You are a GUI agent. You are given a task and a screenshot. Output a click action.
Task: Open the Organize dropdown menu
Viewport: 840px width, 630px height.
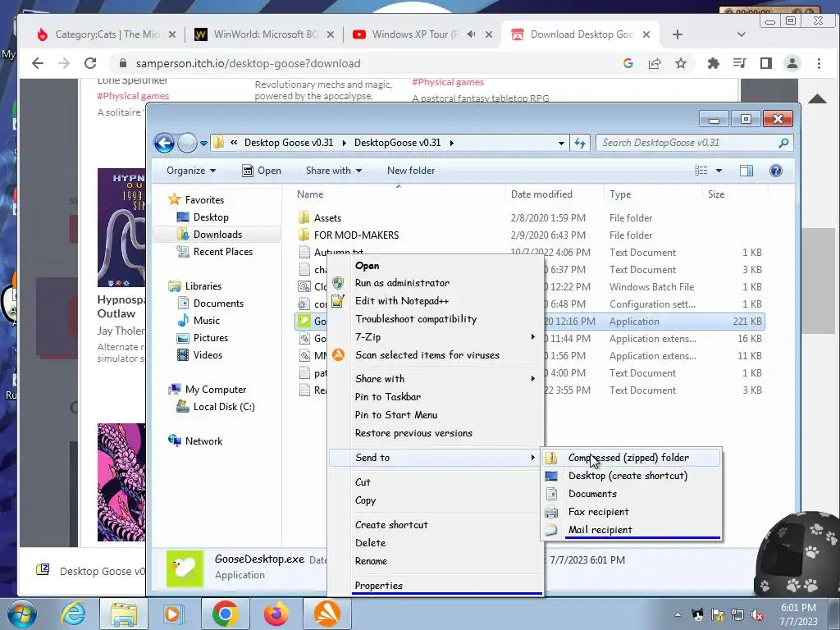[191, 171]
